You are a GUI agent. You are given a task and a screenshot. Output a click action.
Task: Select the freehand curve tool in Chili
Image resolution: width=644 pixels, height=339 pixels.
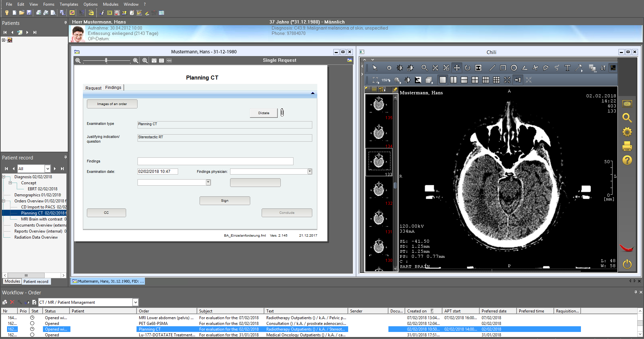556,68
